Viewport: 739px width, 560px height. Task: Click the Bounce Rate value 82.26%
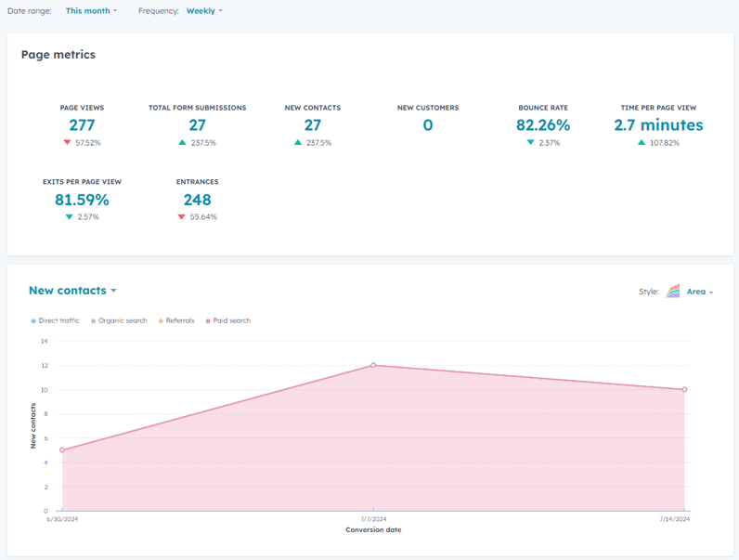(x=543, y=125)
